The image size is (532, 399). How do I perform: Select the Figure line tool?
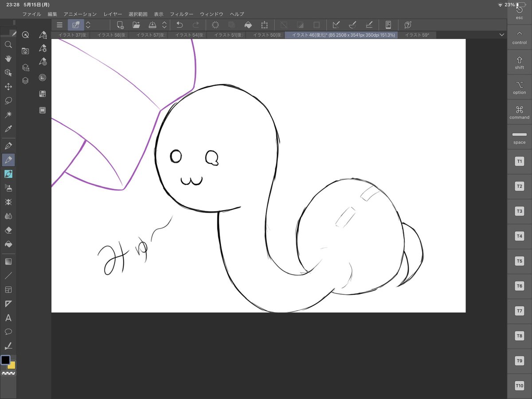(x=8, y=276)
